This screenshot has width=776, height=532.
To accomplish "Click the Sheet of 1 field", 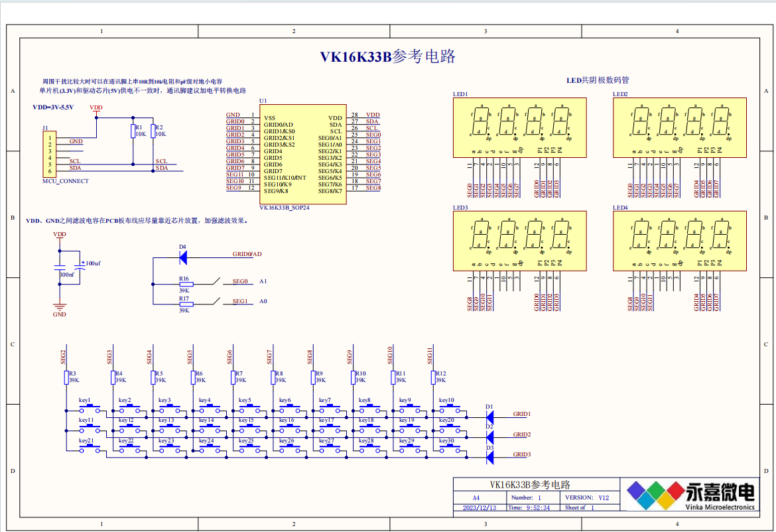I will point(580,507).
